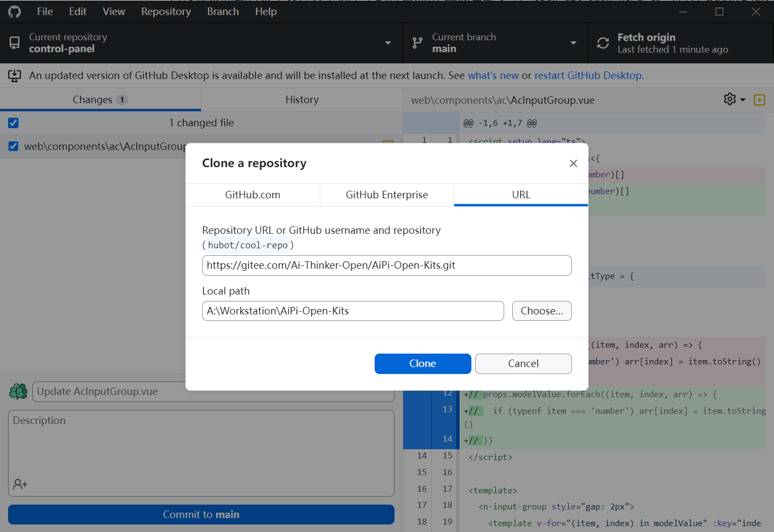Toggle the 1 changed file select-all checkbox
The image size is (774, 532).
tap(13, 123)
